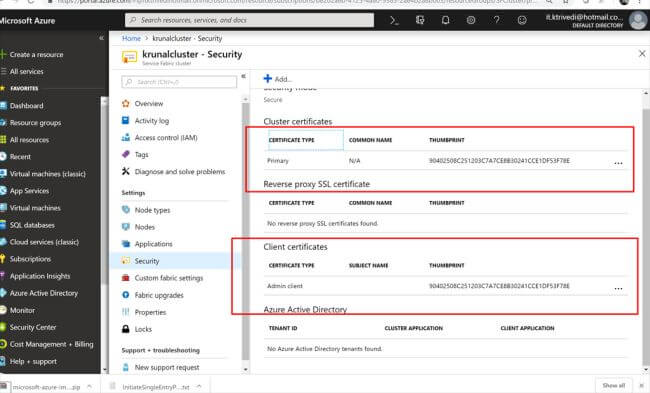Open the Nodes settings page

[x=144, y=227]
